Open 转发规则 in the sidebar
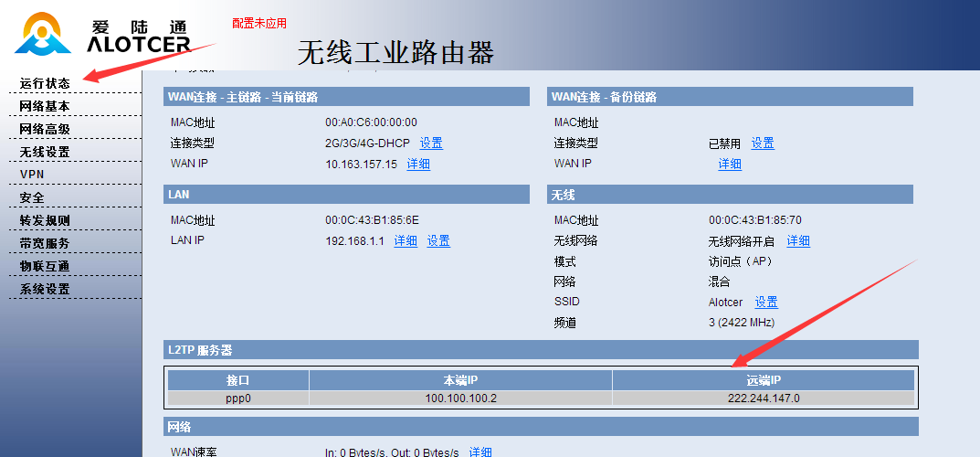Image resolution: width=980 pixels, height=457 pixels. 45,220
